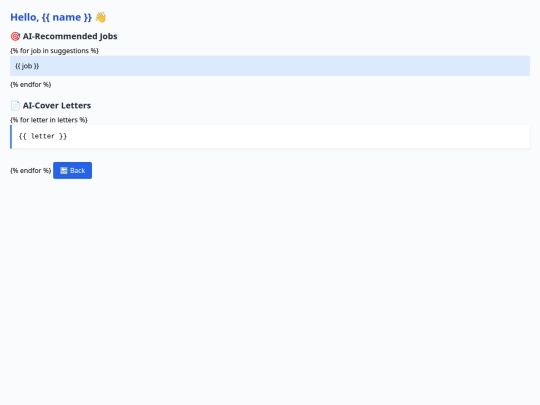Click the "{% for job in suggestions %}" text

pos(54,51)
